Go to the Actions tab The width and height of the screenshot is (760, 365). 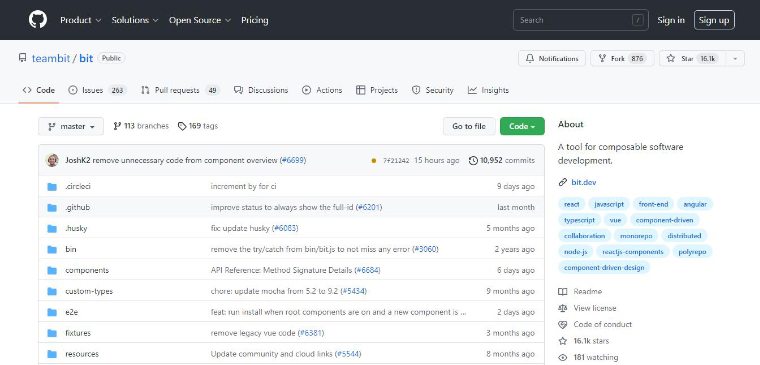[x=322, y=90]
